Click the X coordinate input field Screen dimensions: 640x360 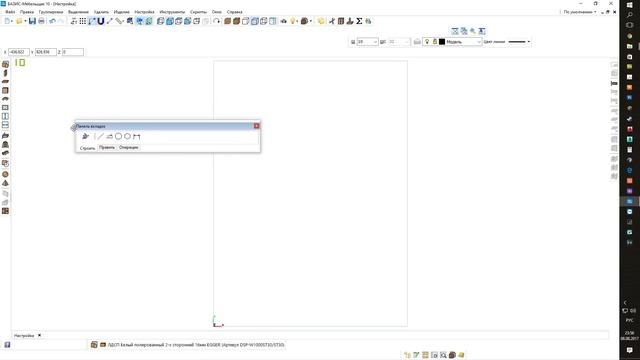click(x=19, y=52)
